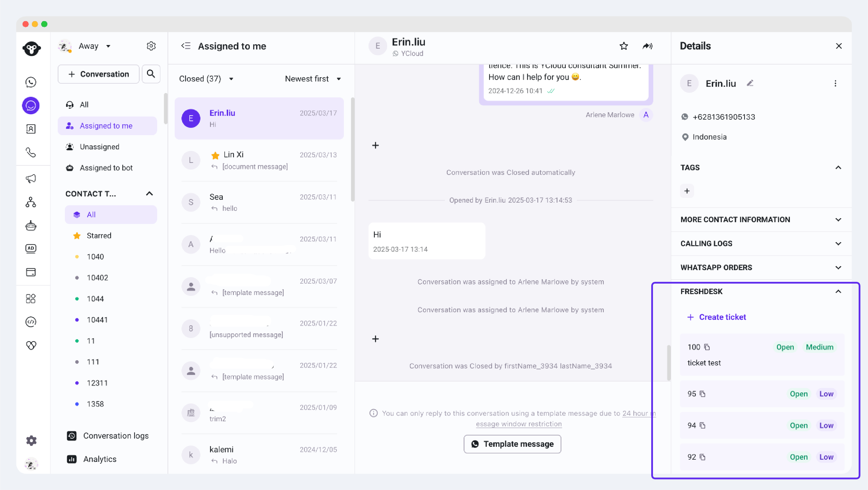Open the search conversations magnifier

tap(151, 74)
